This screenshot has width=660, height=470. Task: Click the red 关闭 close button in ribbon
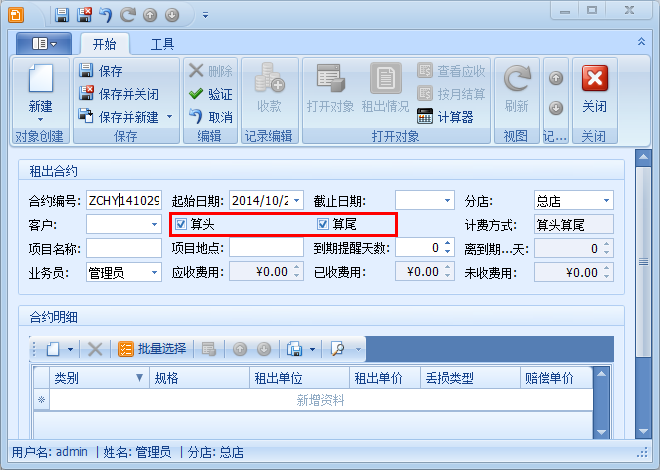point(595,89)
